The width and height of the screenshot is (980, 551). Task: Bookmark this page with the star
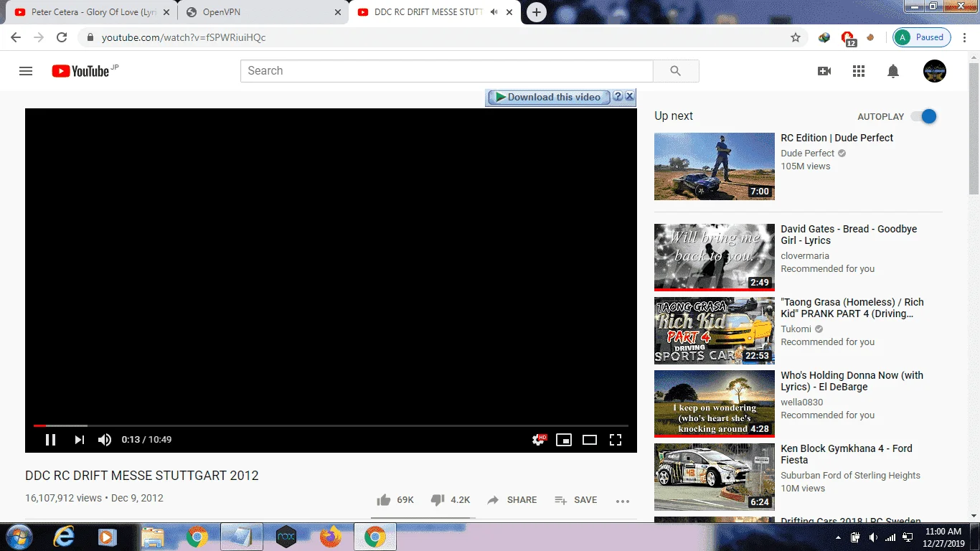(796, 37)
